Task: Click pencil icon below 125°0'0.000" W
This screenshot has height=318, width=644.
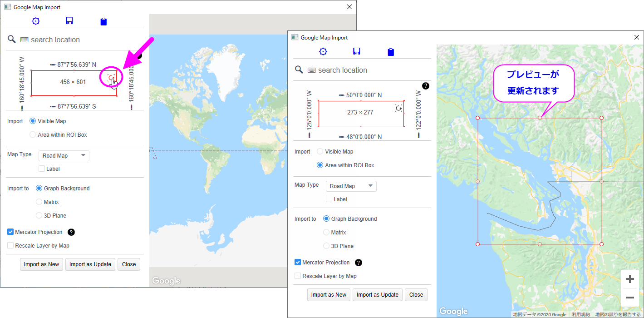Action: pyautogui.click(x=310, y=135)
